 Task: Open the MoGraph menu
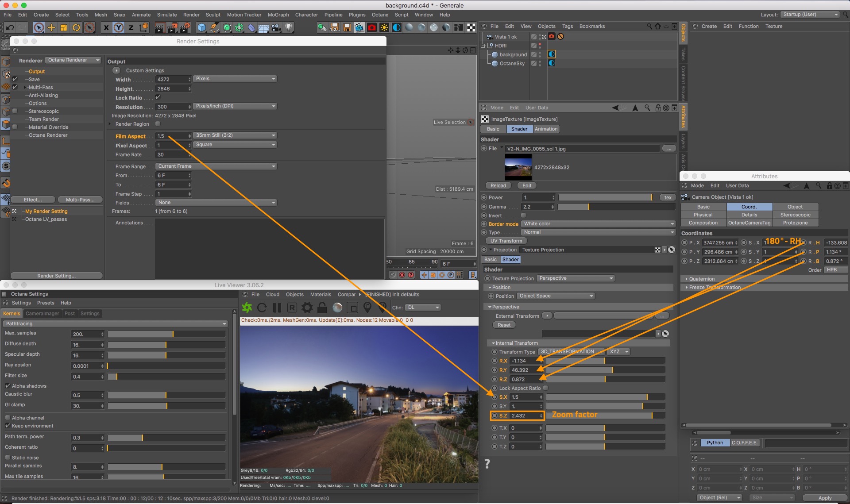click(278, 15)
